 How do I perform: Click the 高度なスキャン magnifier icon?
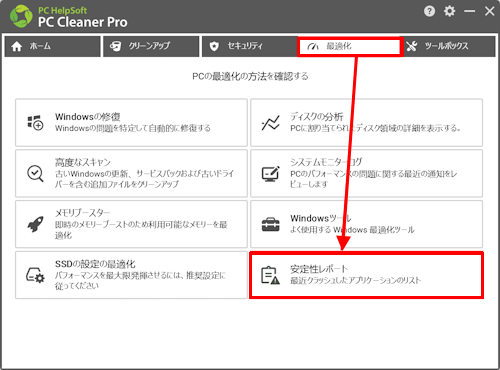click(x=35, y=174)
